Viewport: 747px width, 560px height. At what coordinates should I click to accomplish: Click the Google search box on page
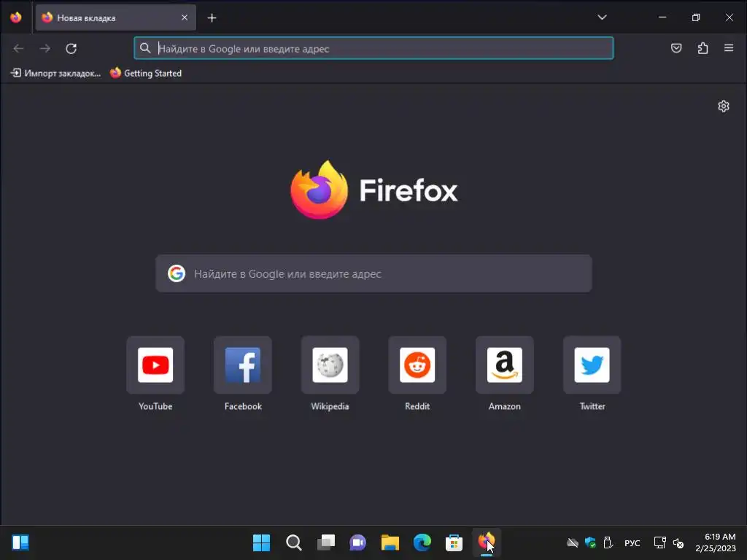[x=373, y=273]
